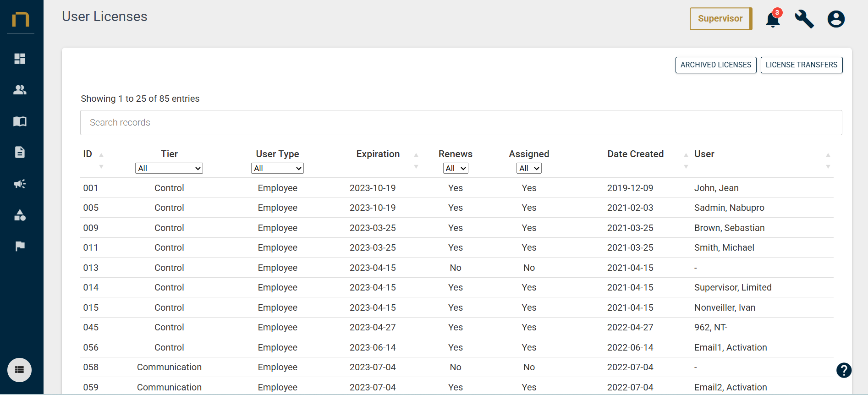Click Communication tier in row 058
Image resolution: width=868 pixels, height=395 pixels.
(169, 367)
